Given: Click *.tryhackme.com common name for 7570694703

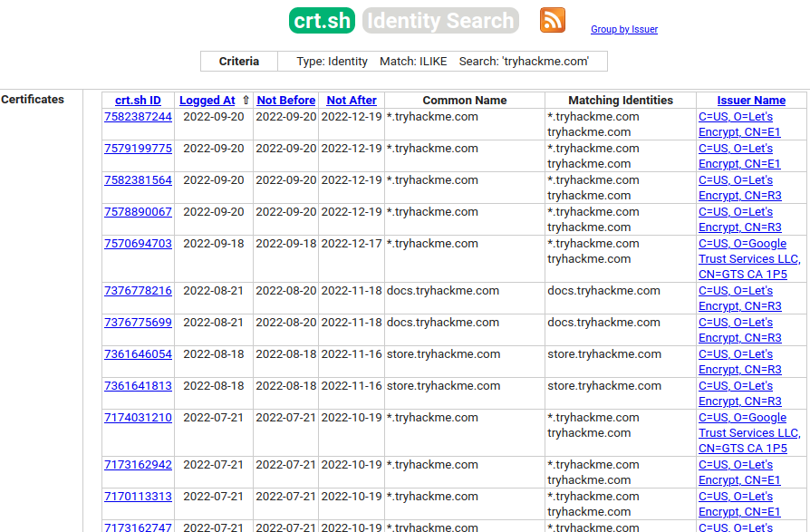Looking at the screenshot, I should (432, 243).
